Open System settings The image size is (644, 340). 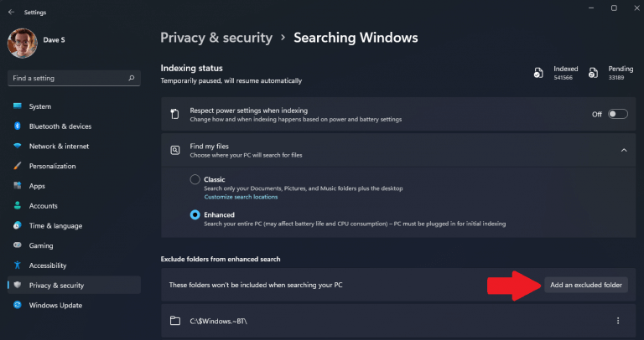74,106
